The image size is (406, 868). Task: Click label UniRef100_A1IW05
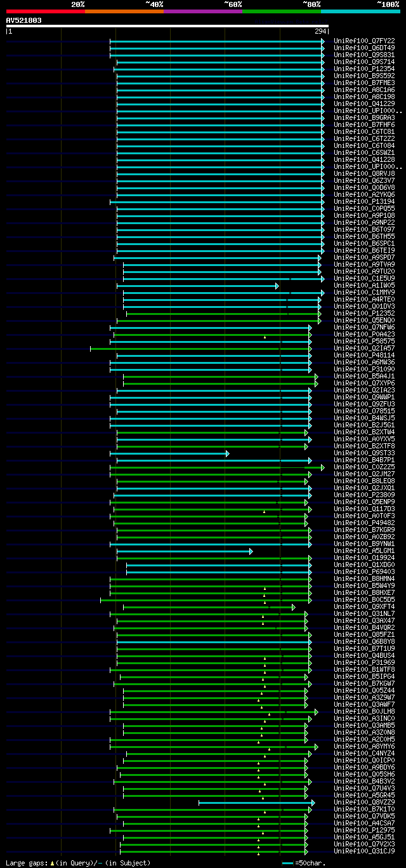(364, 285)
